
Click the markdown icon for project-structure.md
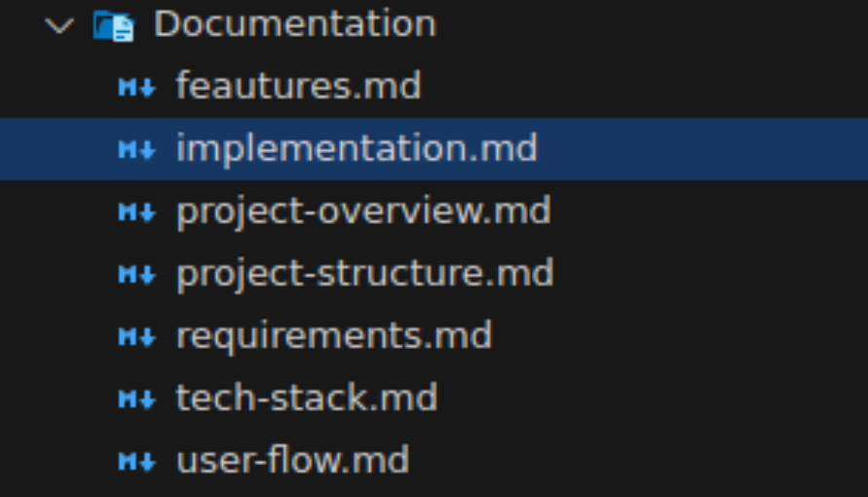coord(136,275)
